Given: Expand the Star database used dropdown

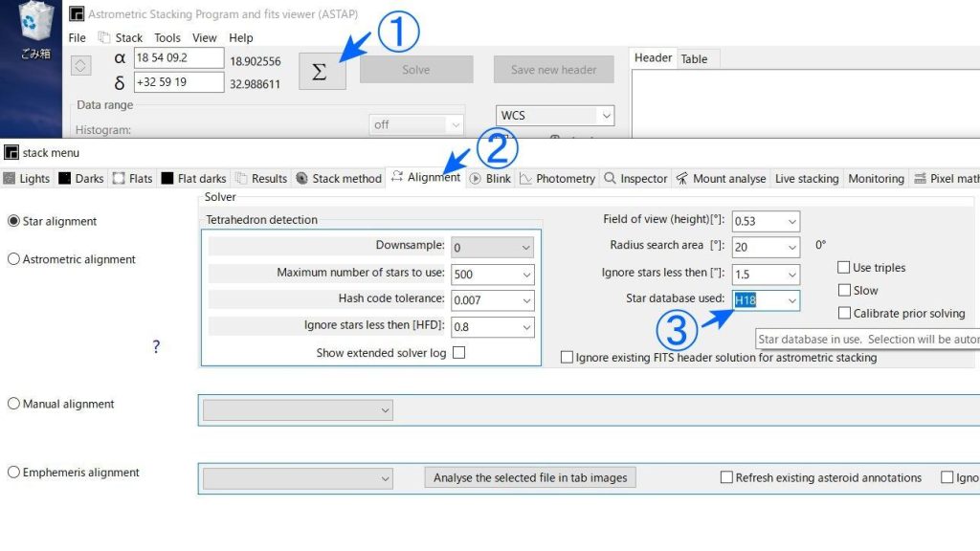Looking at the screenshot, I should 791,300.
